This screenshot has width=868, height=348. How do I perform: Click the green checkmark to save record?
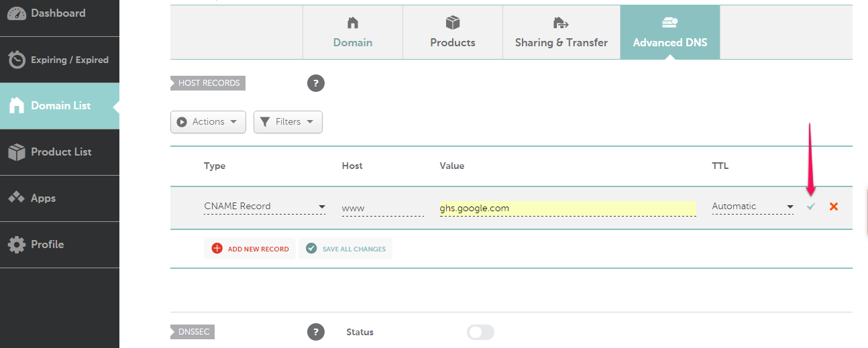click(x=811, y=207)
